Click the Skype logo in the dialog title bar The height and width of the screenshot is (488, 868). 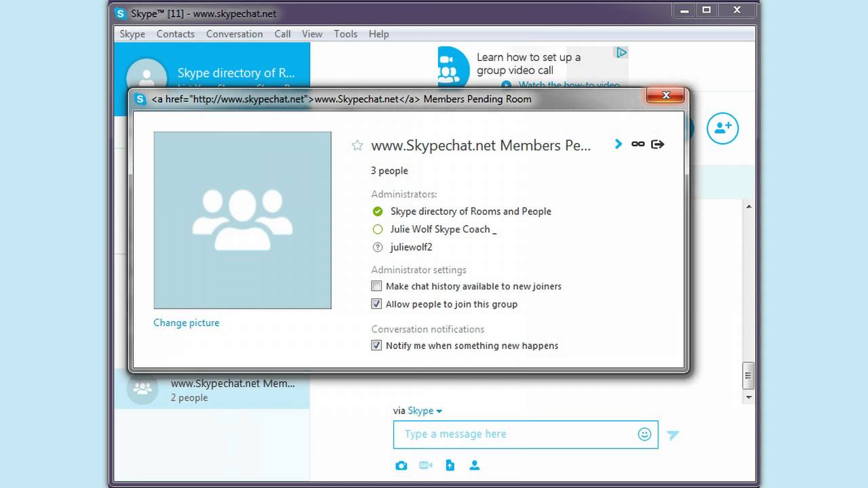(x=140, y=99)
